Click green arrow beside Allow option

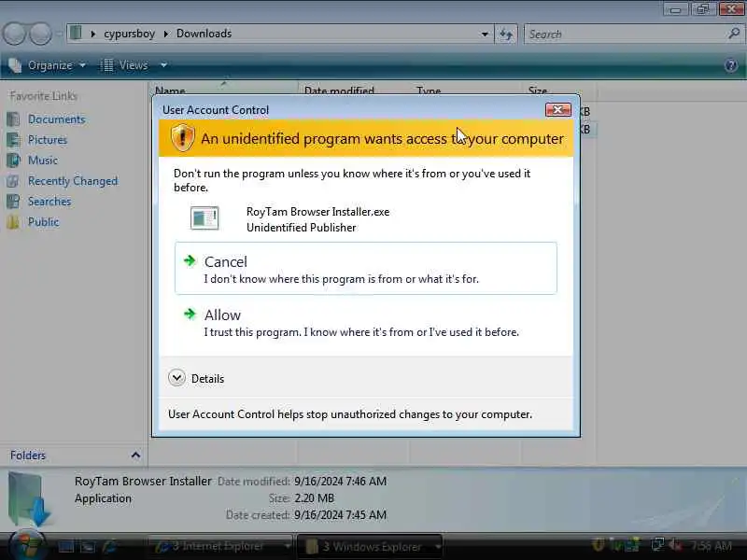click(190, 314)
